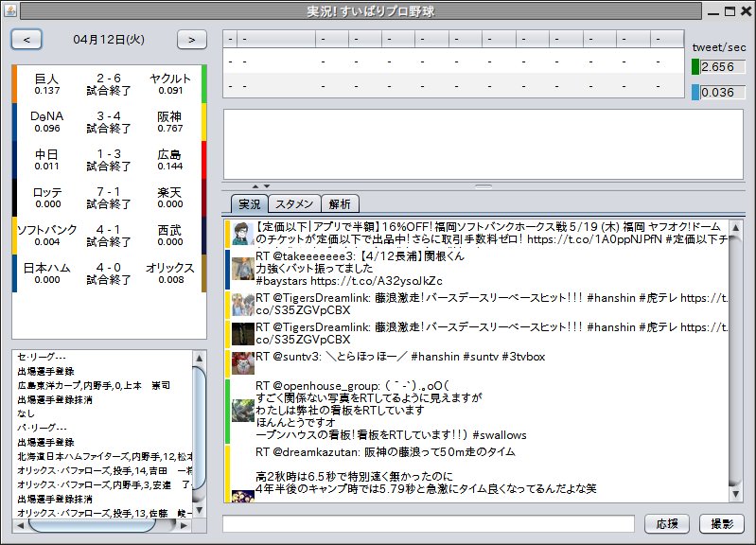Click the empty text area above tabs

click(x=483, y=144)
